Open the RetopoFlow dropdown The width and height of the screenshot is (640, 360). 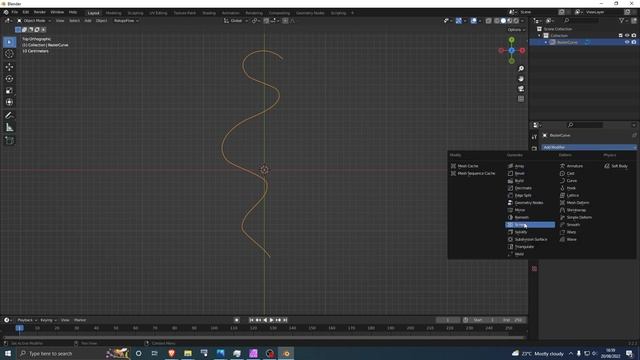point(126,20)
